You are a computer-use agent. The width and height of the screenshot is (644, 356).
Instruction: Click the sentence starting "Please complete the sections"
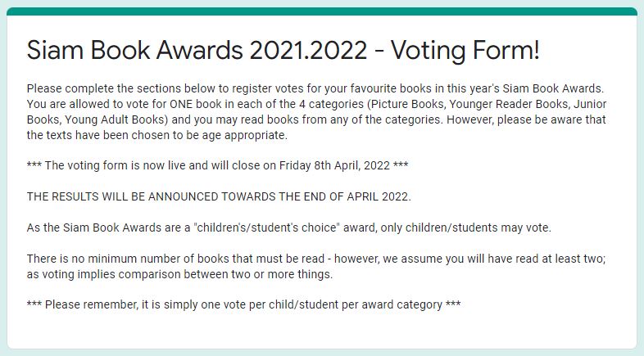pos(315,88)
